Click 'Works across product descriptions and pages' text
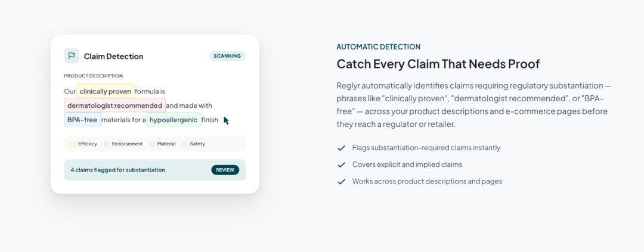Screen dimensions: 644x252 427,181
